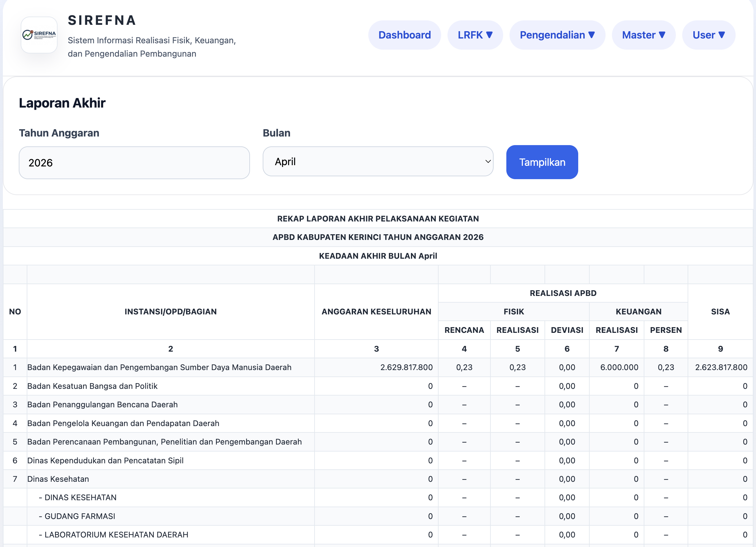Expand the Master menu
The image size is (756, 547).
coord(643,35)
